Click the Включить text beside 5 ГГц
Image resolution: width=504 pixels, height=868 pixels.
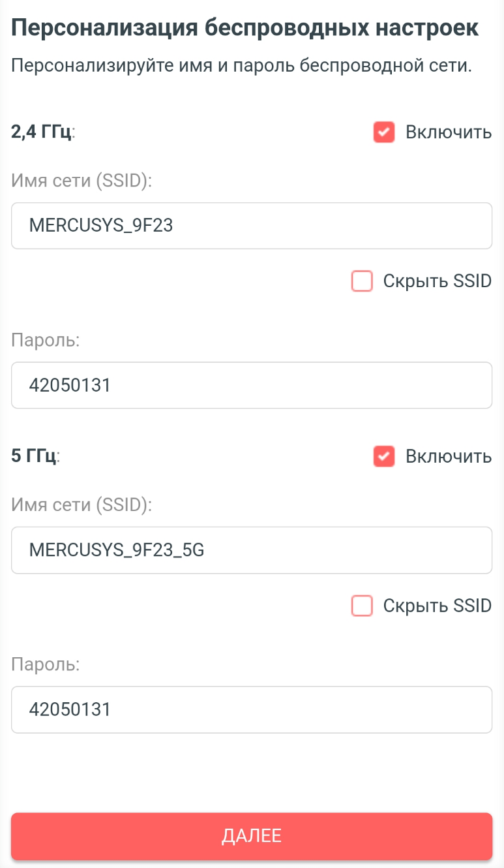448,456
